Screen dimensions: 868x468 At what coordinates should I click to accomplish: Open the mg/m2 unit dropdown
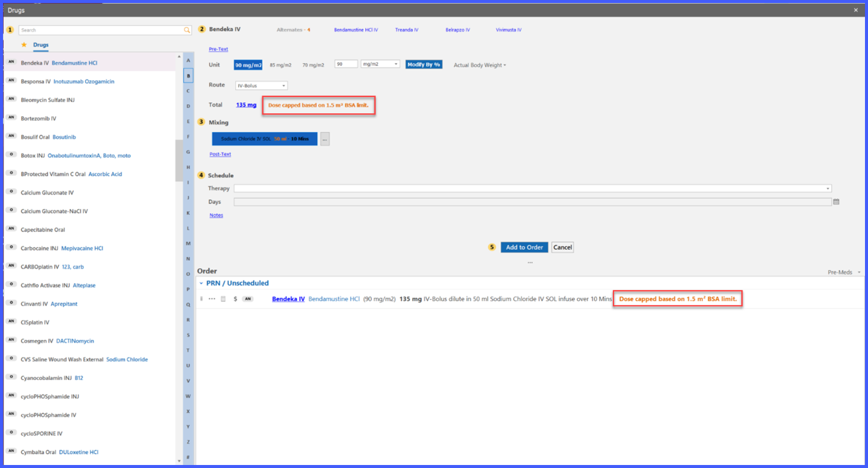click(x=380, y=64)
